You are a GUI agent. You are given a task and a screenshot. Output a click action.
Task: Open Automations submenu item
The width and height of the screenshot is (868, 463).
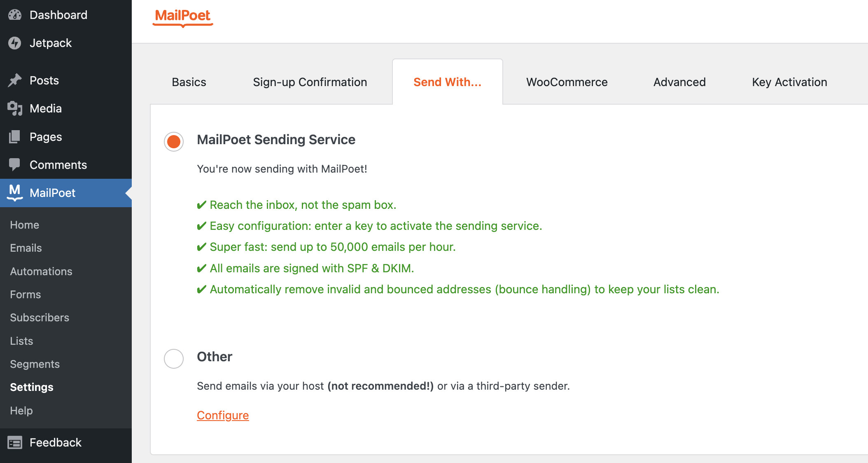41,271
